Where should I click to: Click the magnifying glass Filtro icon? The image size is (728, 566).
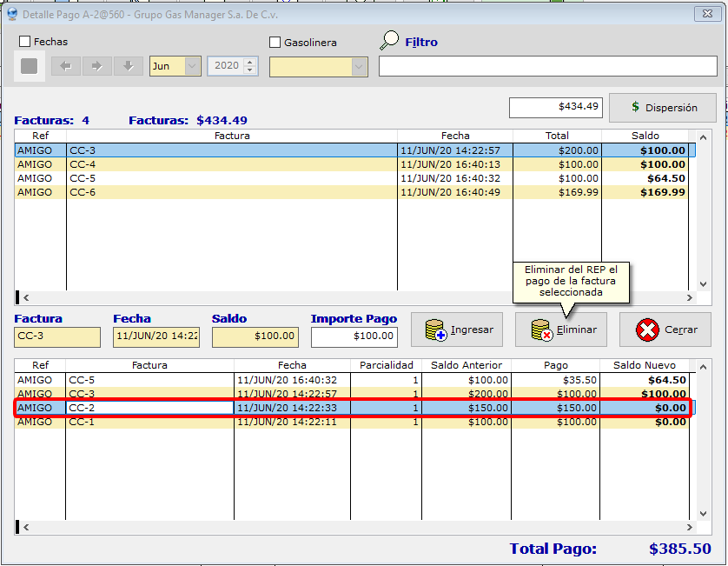pyautogui.click(x=390, y=41)
